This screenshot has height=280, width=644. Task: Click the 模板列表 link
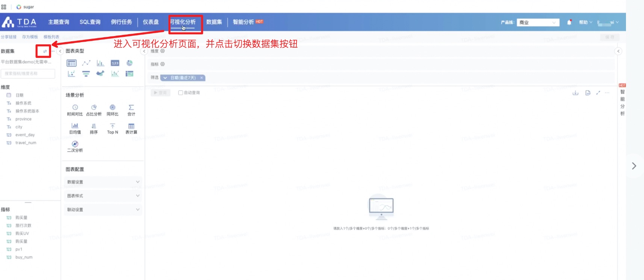click(x=51, y=37)
